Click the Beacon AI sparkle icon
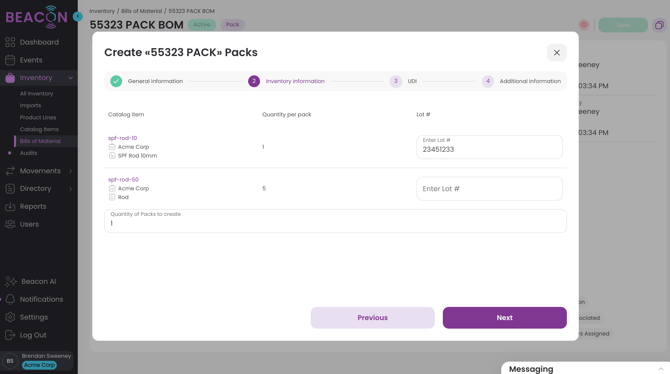Image resolution: width=670 pixels, height=374 pixels. 11,281
